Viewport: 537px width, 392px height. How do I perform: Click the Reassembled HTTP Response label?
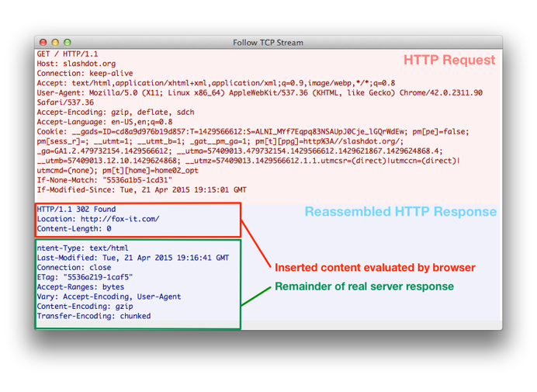click(400, 212)
